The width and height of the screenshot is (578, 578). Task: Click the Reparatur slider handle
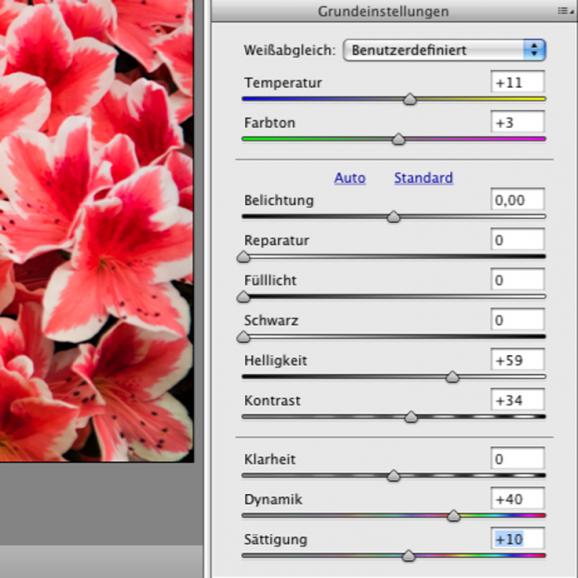(243, 257)
